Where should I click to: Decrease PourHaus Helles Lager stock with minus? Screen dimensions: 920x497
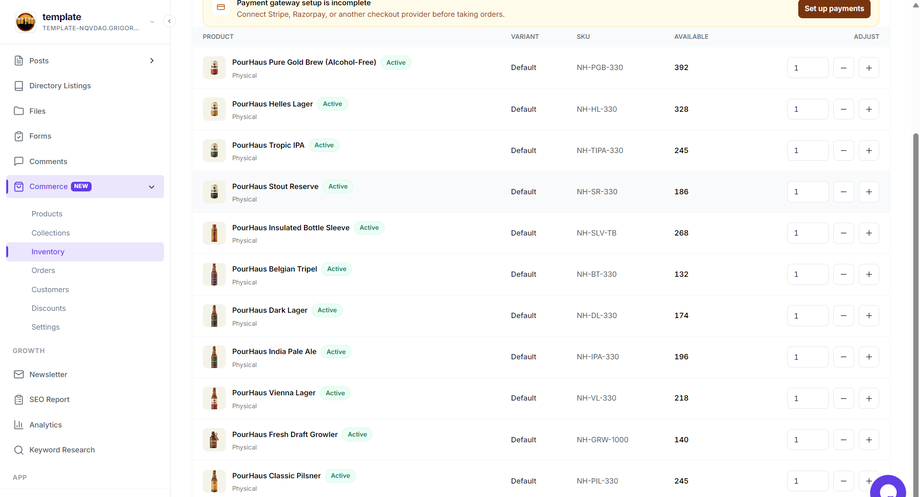[843, 109]
